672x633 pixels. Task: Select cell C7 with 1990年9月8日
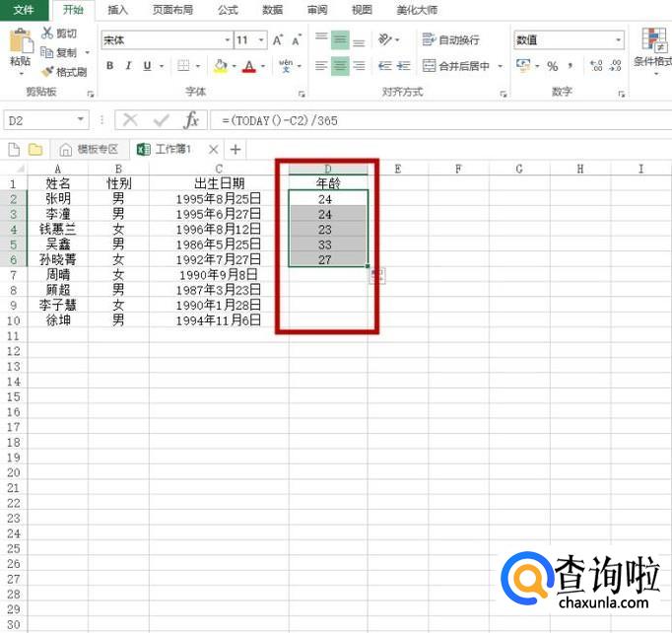click(219, 274)
